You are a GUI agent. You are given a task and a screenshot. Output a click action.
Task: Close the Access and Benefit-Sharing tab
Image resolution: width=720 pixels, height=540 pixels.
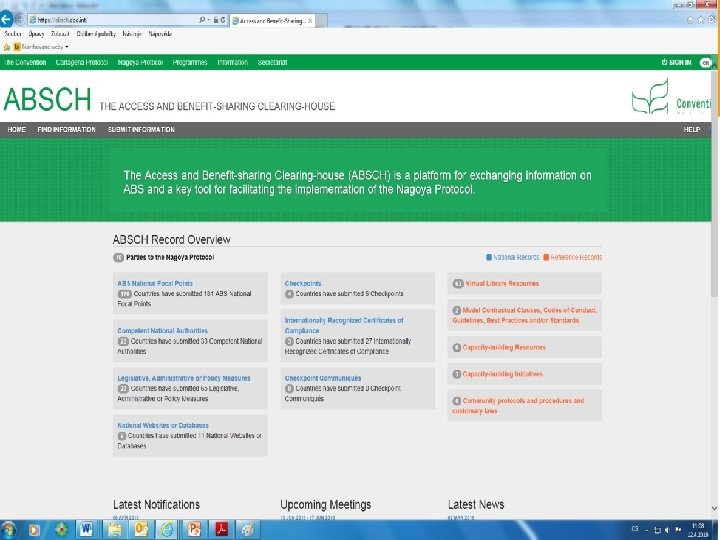[x=310, y=21]
